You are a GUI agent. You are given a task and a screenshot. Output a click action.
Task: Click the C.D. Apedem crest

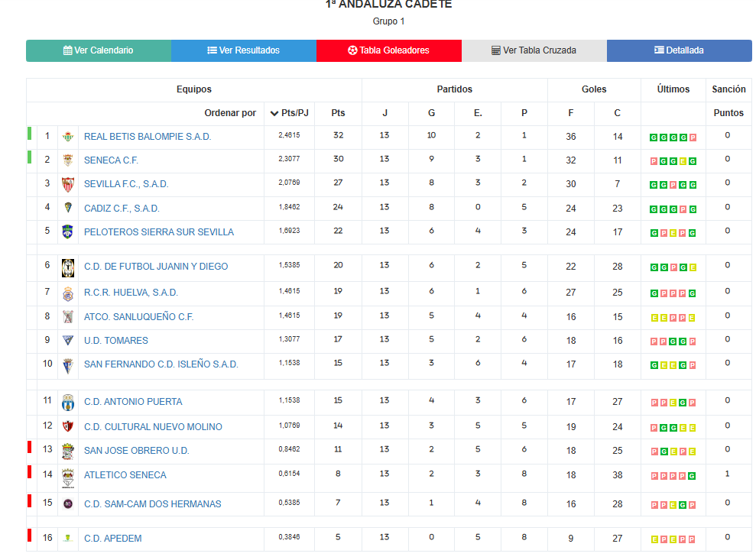68,538
